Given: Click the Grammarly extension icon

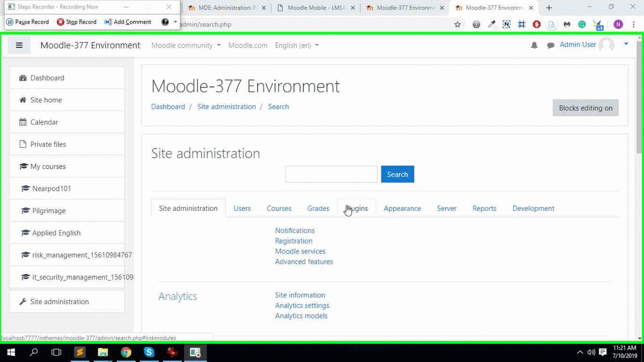Looking at the screenshot, I should click(582, 24).
